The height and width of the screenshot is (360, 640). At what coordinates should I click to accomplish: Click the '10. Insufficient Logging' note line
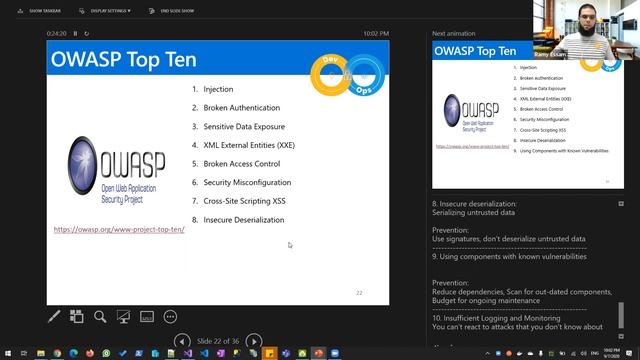coord(496,318)
